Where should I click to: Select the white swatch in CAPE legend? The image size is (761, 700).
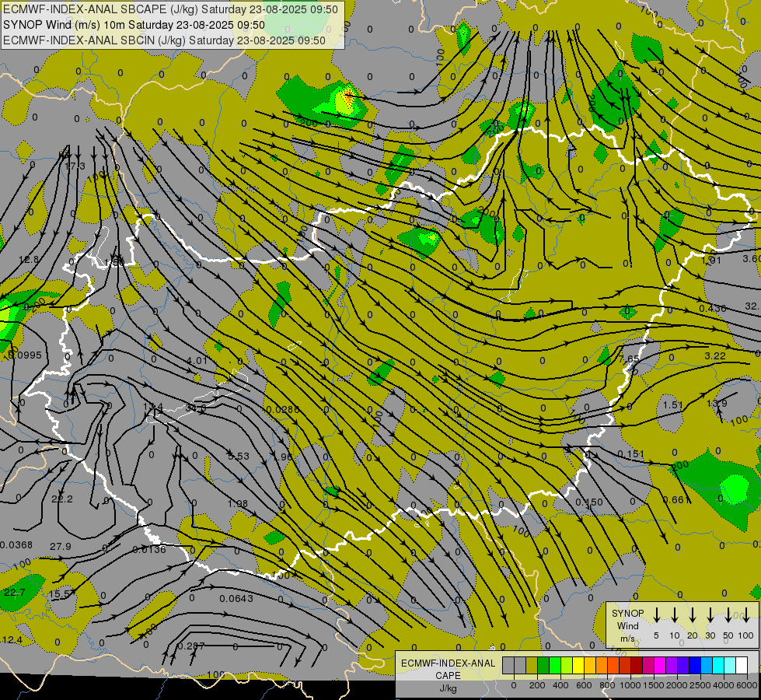(741, 665)
